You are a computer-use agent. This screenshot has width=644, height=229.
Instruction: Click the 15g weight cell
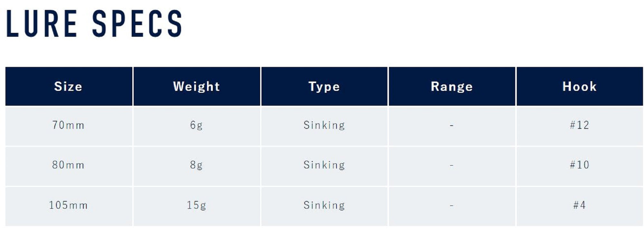point(196,205)
